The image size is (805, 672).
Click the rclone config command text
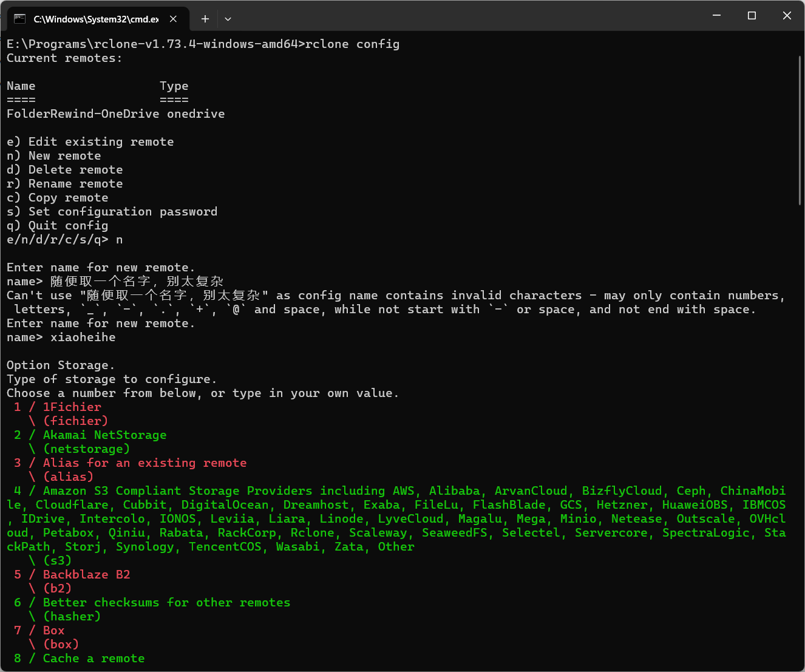pyautogui.click(x=352, y=44)
